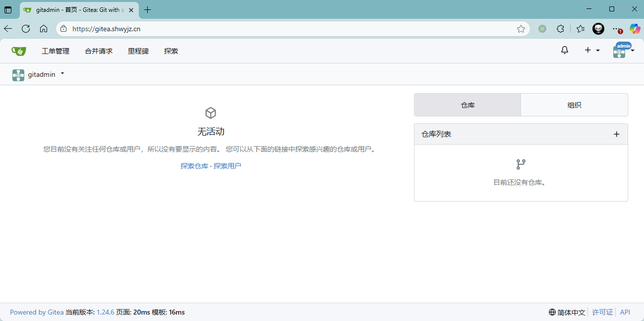This screenshot has height=321, width=644.
Task: Follow the 探索用户 link
Action: click(x=228, y=166)
